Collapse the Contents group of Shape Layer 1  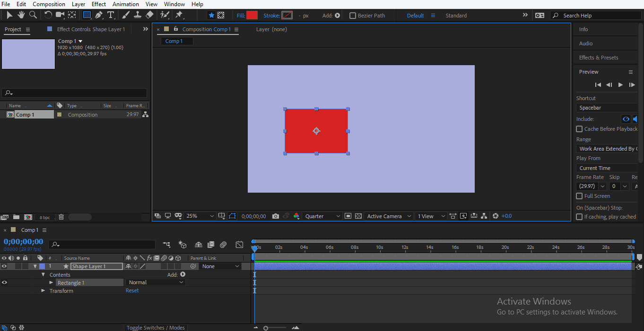click(43, 274)
